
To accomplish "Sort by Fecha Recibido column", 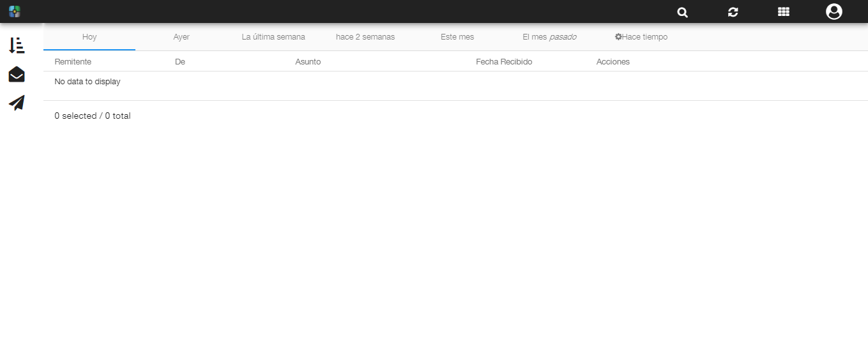I will (504, 62).
